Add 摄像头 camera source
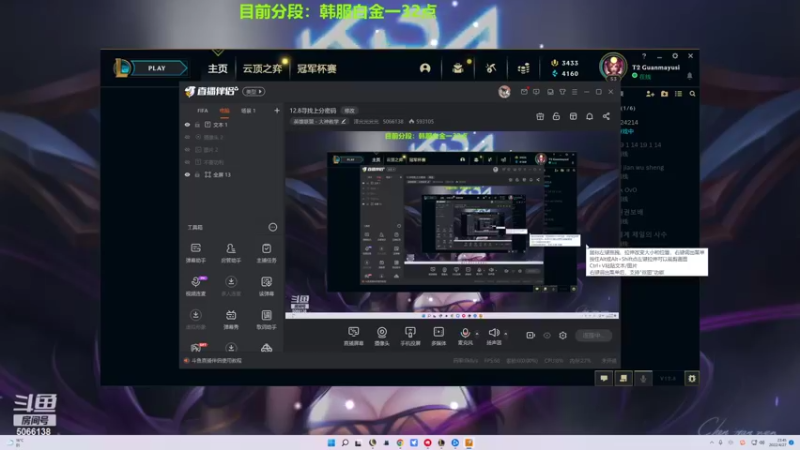This screenshot has height=450, width=800. (x=382, y=336)
